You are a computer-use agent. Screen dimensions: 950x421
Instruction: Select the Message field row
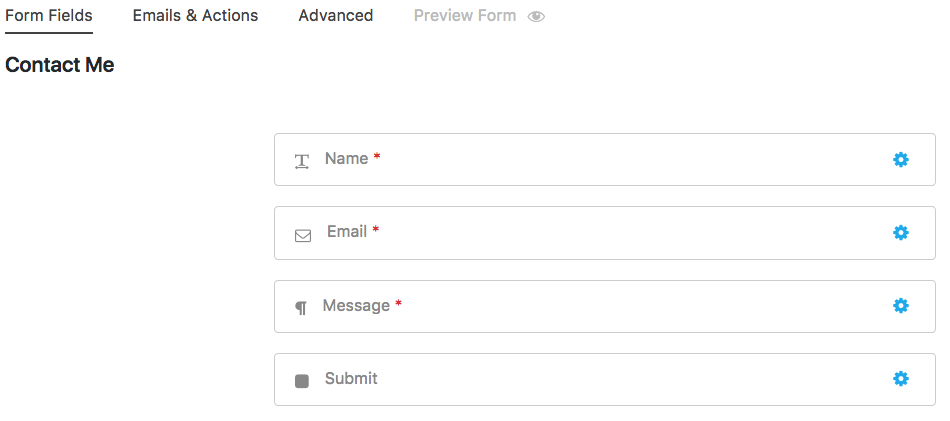coord(605,306)
